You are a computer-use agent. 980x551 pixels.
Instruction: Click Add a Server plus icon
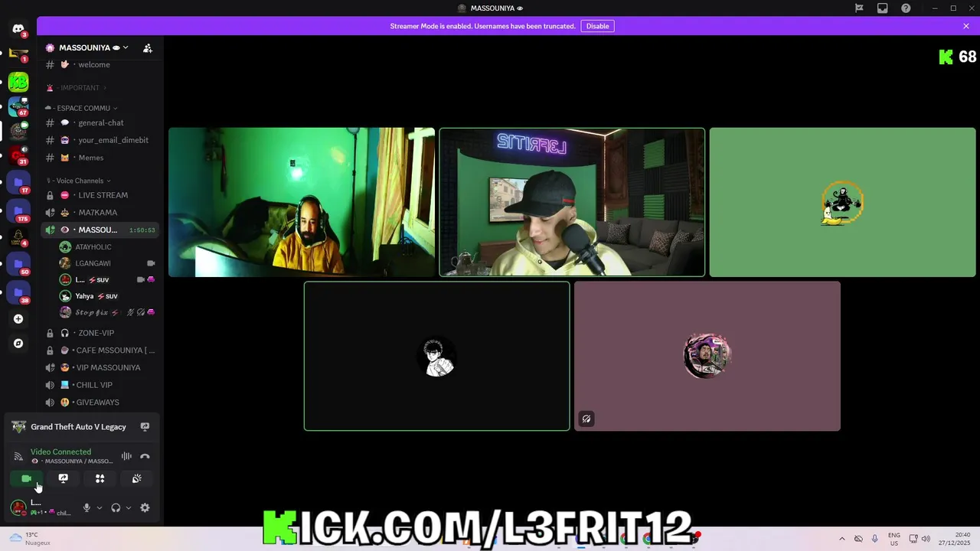point(18,319)
